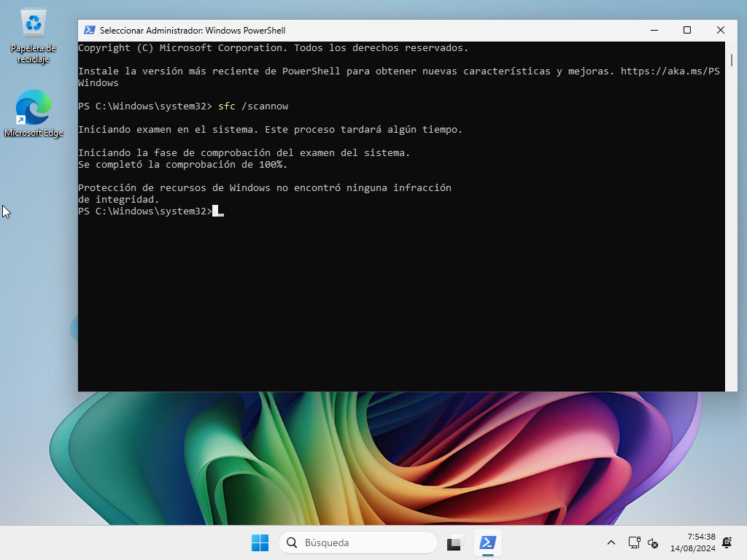Close the PowerShell window

click(x=720, y=30)
